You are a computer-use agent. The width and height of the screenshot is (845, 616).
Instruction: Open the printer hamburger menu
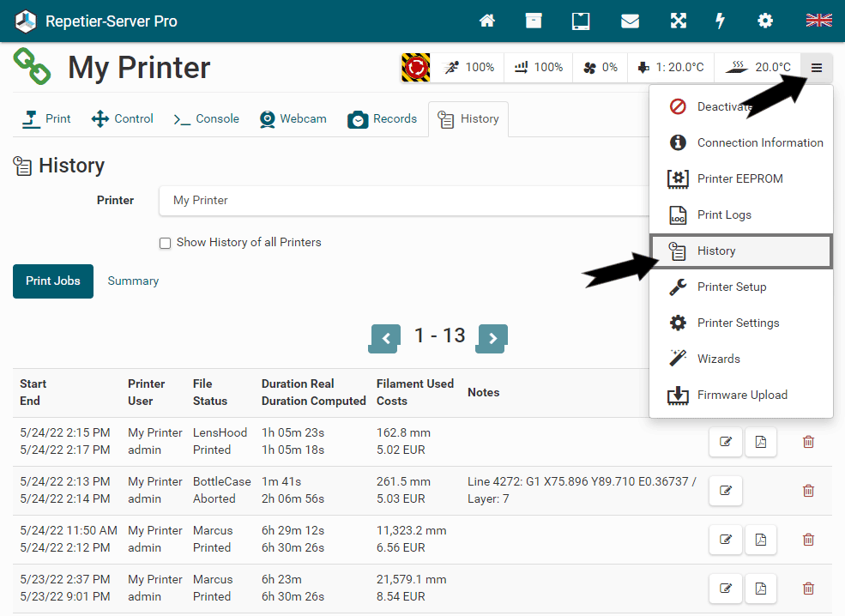pyautogui.click(x=816, y=67)
